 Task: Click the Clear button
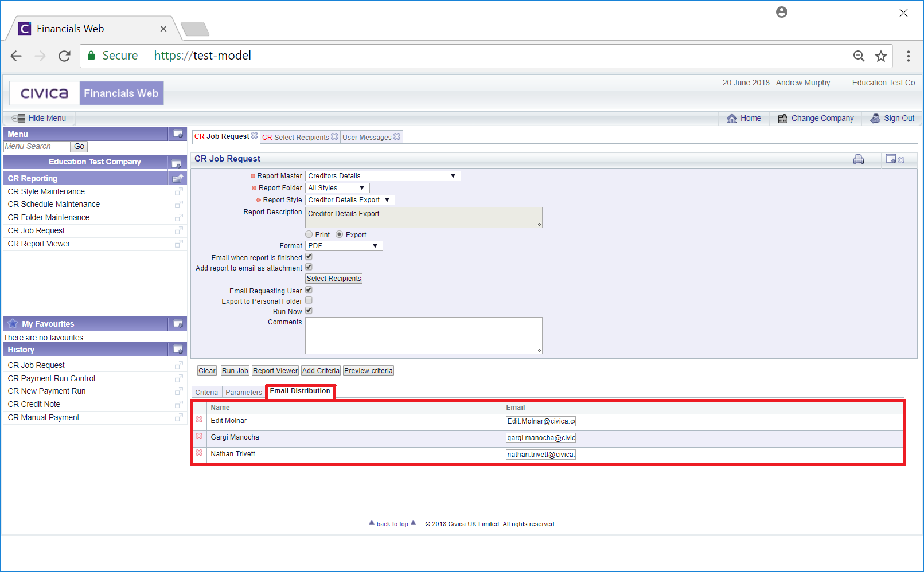pos(207,371)
